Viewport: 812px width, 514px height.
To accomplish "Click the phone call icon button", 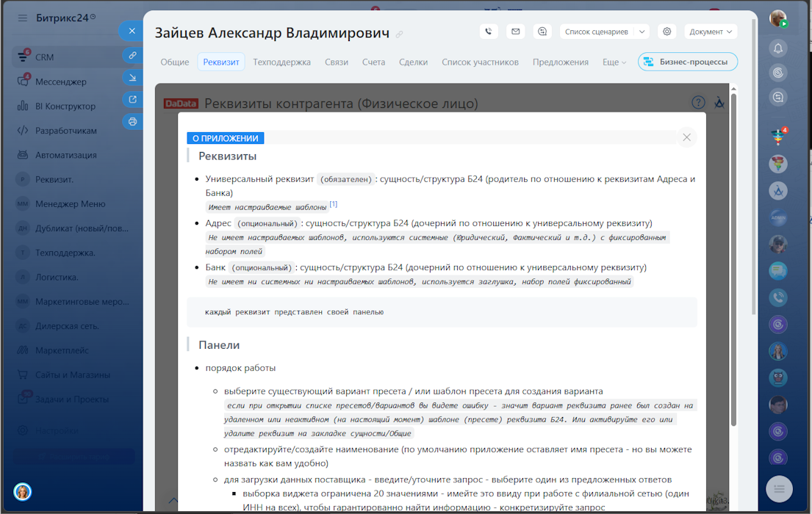I will click(489, 32).
